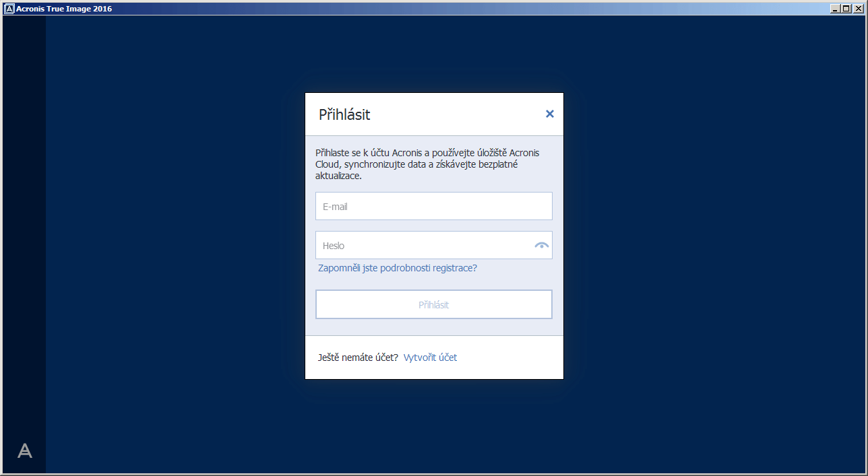Open the Zapomněli jste podrobnosti registrace? link
The height and width of the screenshot is (476, 868).
(398, 268)
